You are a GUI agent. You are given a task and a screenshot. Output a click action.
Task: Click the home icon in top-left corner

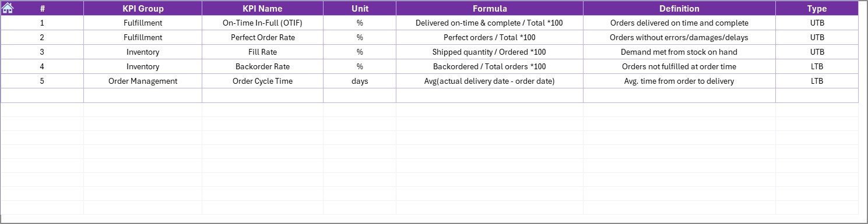pyautogui.click(x=8, y=8)
